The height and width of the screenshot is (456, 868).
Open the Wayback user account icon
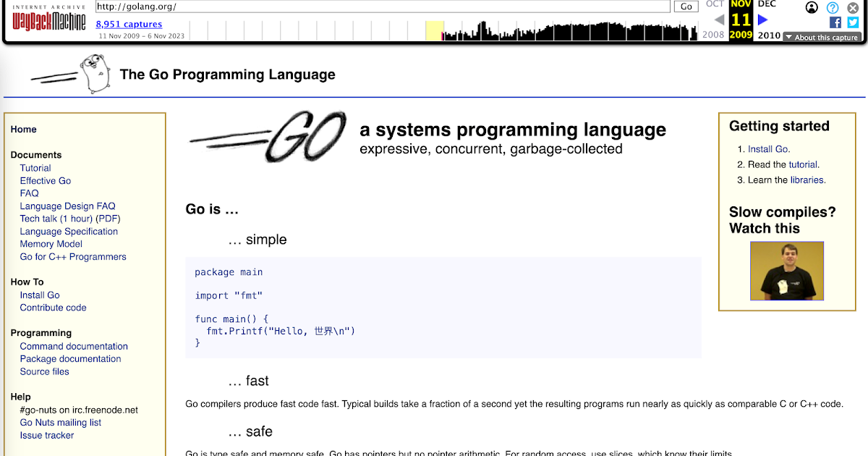(x=812, y=8)
